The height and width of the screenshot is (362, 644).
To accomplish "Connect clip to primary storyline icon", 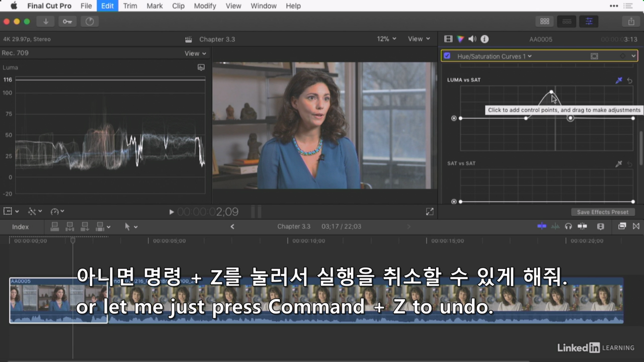I will 55,227.
